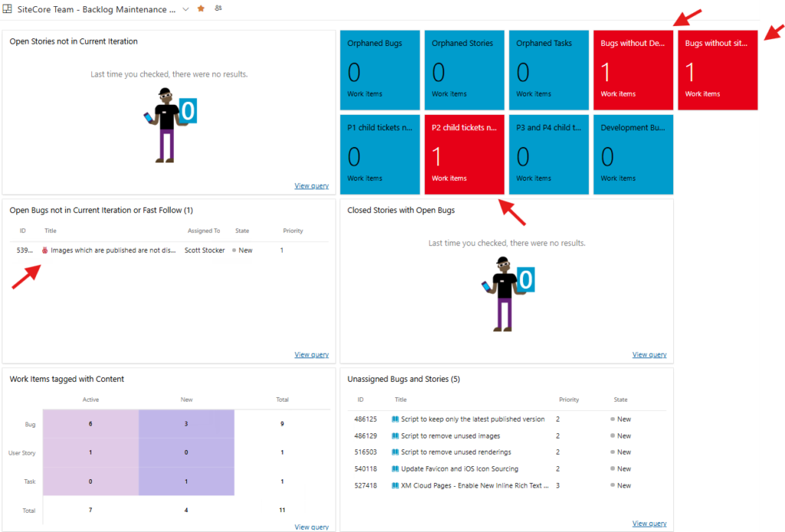Click the "Orphaned Bugs" query tile
Screen dimensions: 785x532
click(x=379, y=70)
